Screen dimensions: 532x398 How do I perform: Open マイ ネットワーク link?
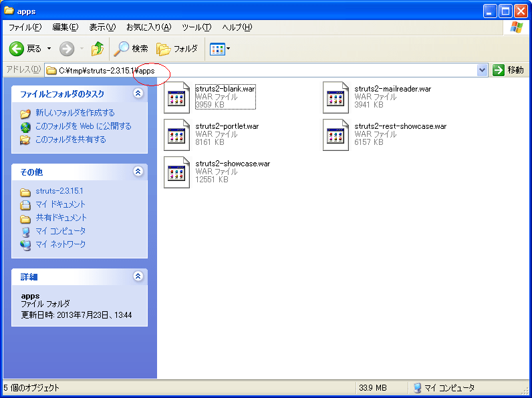click(x=61, y=244)
